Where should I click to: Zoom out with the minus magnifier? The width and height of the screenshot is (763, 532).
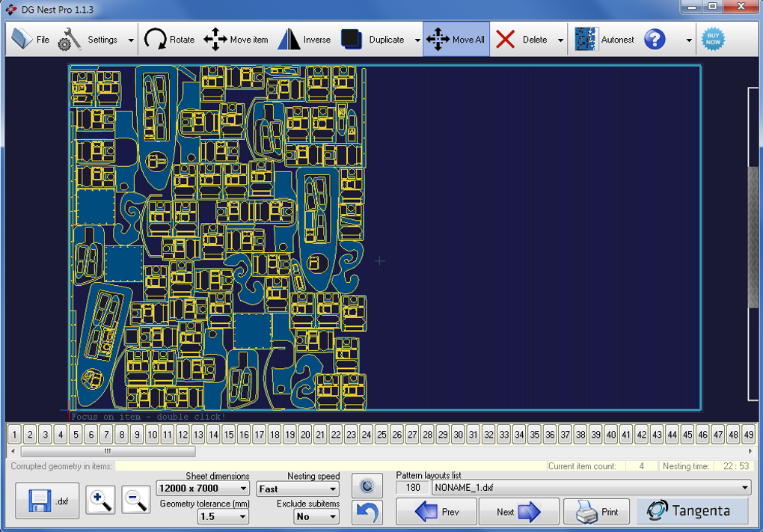[x=135, y=500]
